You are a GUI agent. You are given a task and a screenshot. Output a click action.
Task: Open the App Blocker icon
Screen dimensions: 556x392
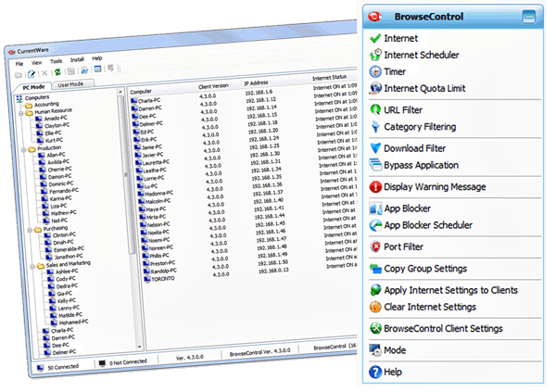point(375,209)
